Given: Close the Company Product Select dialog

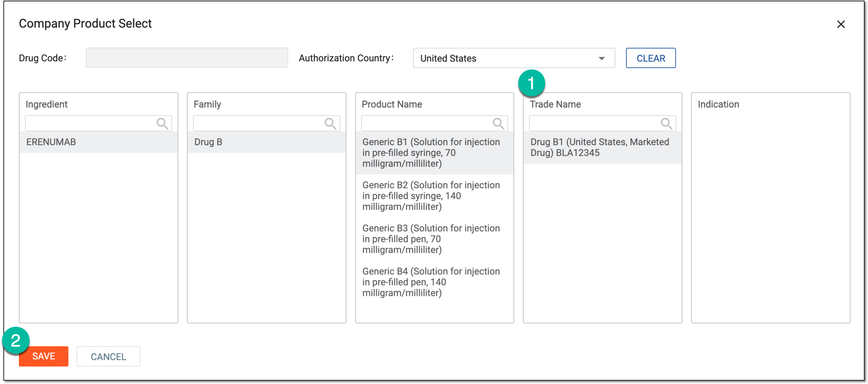Looking at the screenshot, I should 841,24.
